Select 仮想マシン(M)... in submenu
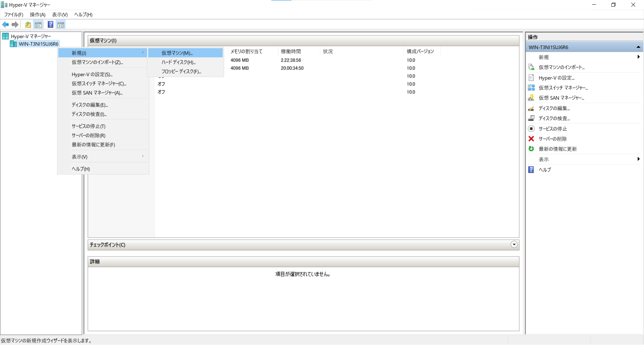The width and height of the screenshot is (644, 345). pyautogui.click(x=185, y=53)
